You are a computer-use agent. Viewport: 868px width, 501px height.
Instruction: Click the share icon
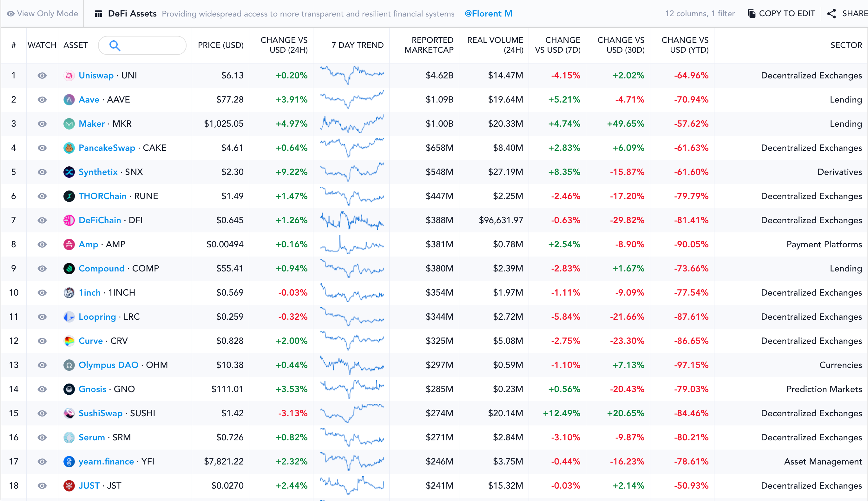832,13
